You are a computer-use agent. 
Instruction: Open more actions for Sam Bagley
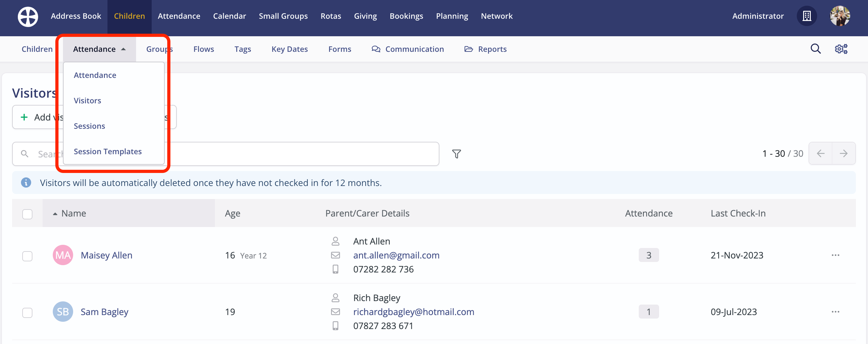coord(835,312)
